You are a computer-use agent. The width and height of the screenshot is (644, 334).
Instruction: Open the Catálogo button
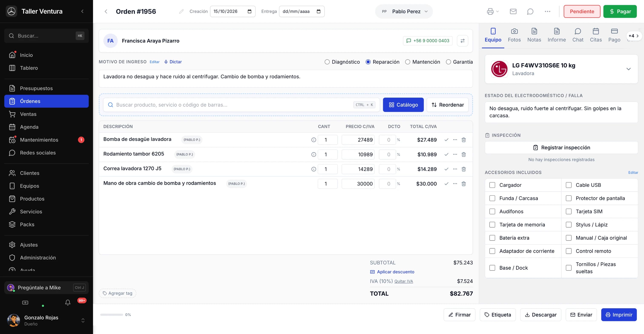(403, 105)
